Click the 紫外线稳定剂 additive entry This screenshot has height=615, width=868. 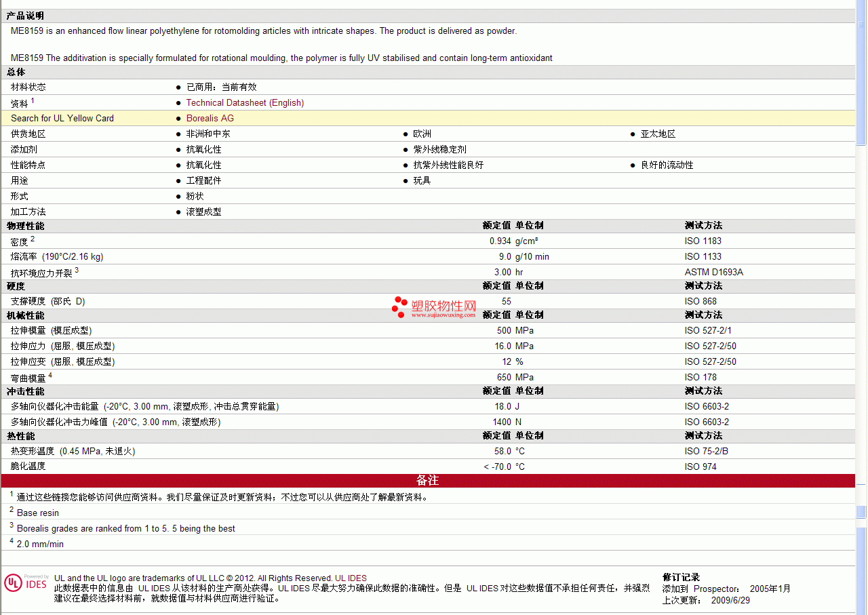click(440, 150)
